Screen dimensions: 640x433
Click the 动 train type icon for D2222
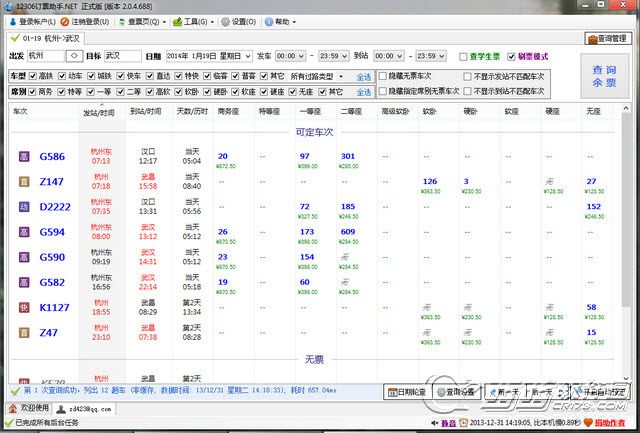pyautogui.click(x=24, y=206)
